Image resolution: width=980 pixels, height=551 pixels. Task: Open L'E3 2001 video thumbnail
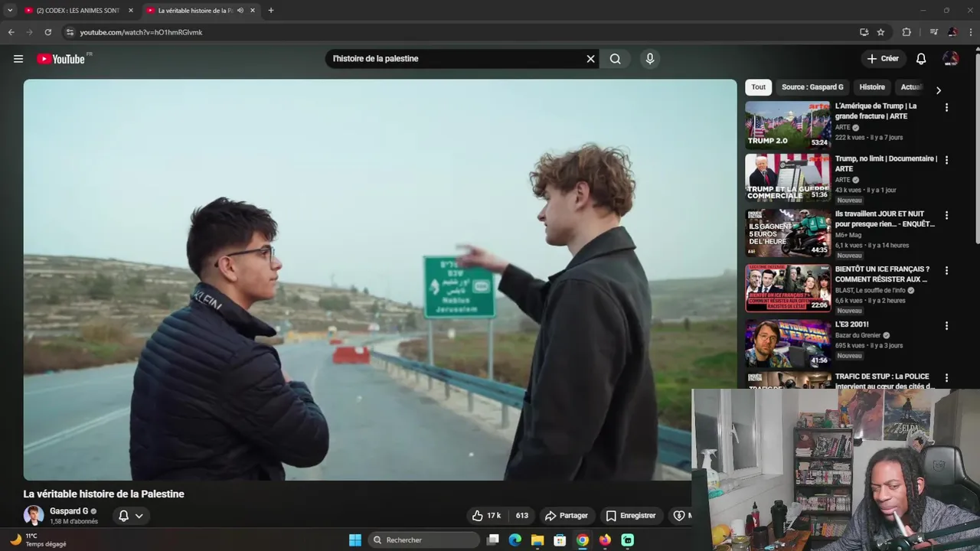pyautogui.click(x=788, y=343)
